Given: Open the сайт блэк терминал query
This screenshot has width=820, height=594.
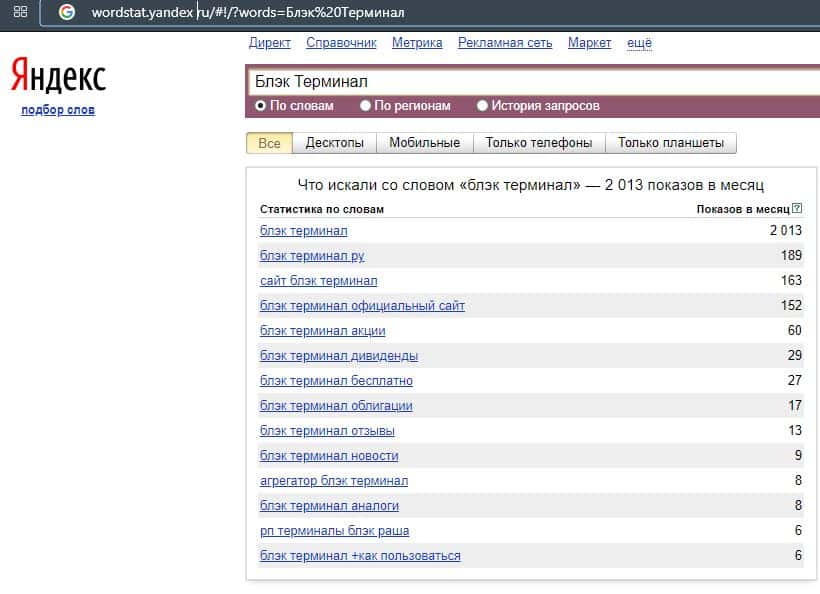Looking at the screenshot, I should 318,281.
